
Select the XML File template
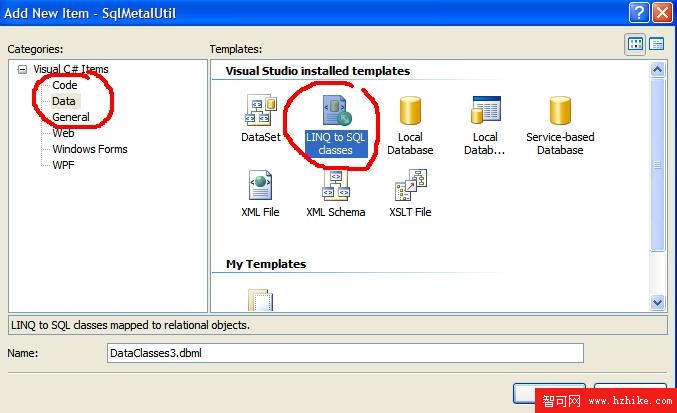pos(260,194)
